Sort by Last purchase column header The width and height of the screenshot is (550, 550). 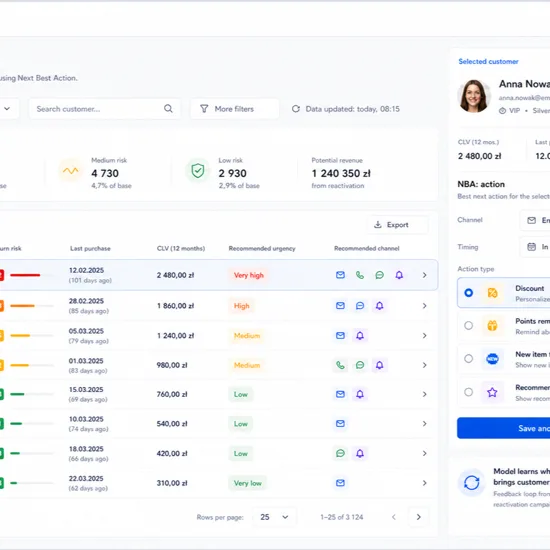click(x=90, y=248)
